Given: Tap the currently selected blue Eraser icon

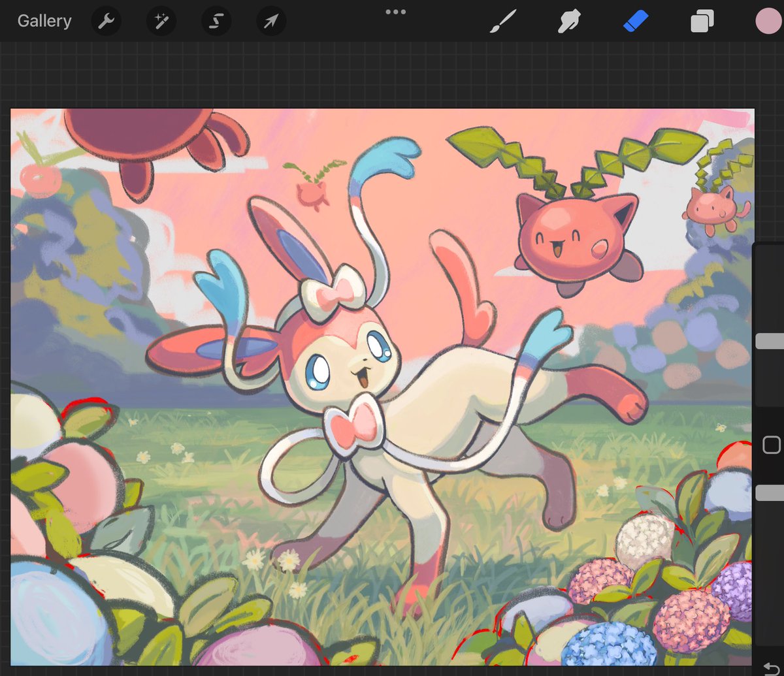Looking at the screenshot, I should [x=636, y=20].
